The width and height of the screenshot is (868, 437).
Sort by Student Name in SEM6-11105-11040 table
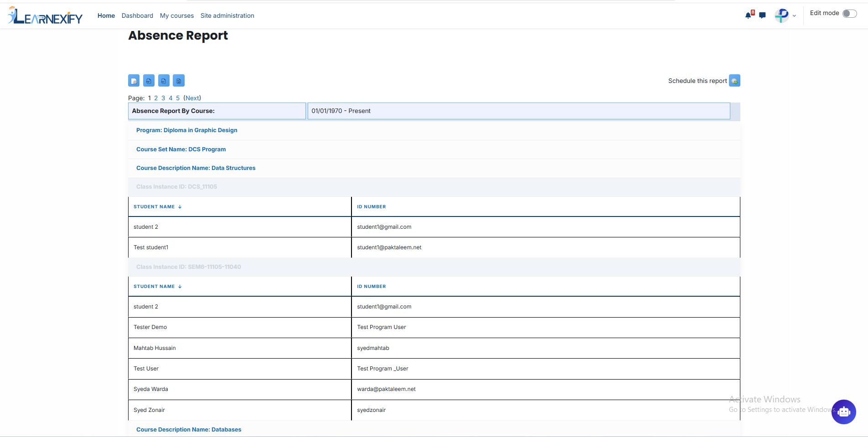pos(157,287)
